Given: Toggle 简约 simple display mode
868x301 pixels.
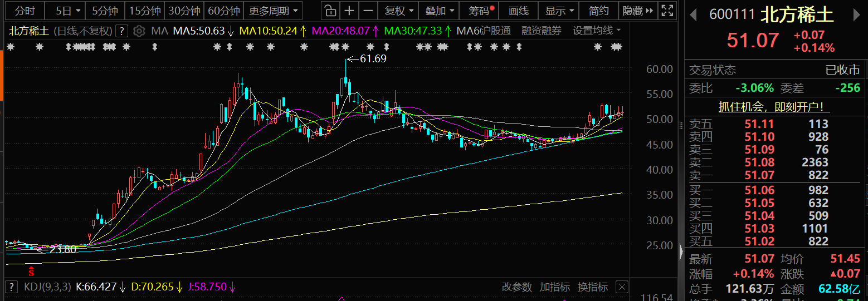Looking at the screenshot, I should 599,11.
